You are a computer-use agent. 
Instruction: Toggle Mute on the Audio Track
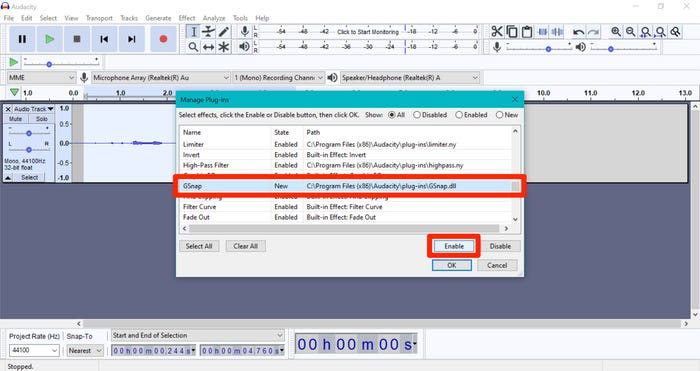coord(16,119)
